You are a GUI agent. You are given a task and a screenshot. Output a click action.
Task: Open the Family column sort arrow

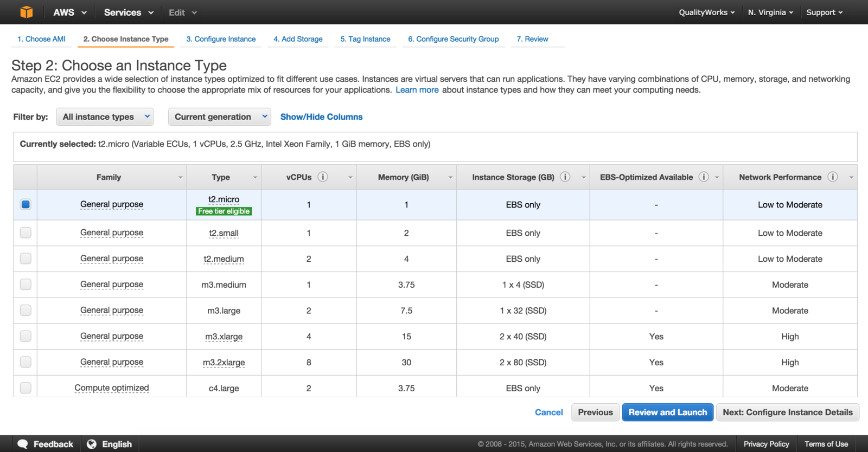(x=180, y=177)
